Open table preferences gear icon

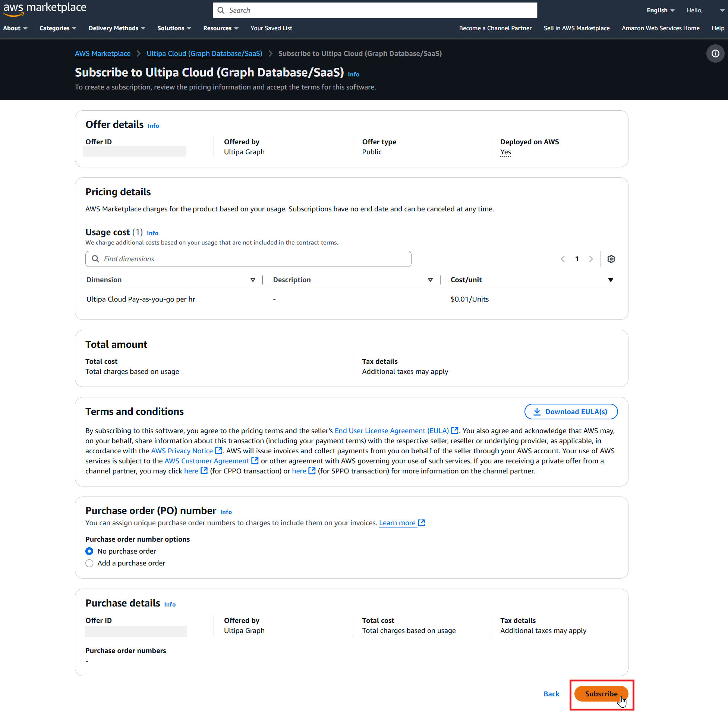611,259
